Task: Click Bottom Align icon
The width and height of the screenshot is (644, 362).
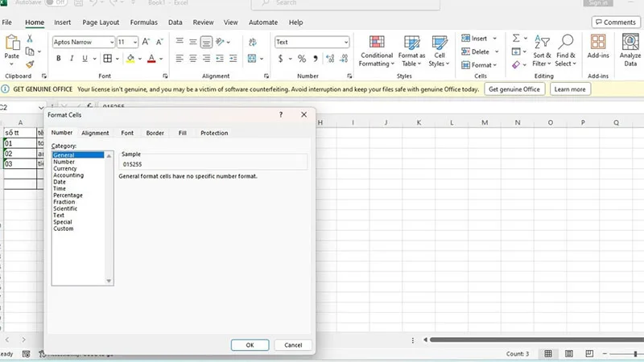Action: tap(206, 42)
